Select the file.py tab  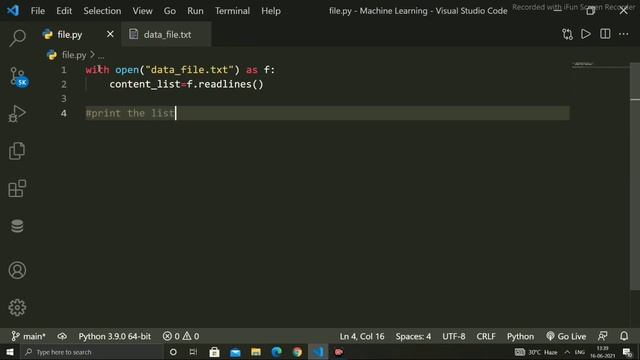point(69,34)
